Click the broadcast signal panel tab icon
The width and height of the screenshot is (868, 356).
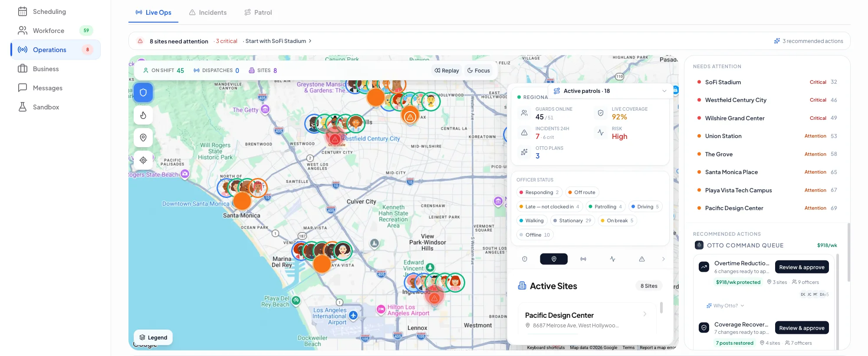(583, 259)
